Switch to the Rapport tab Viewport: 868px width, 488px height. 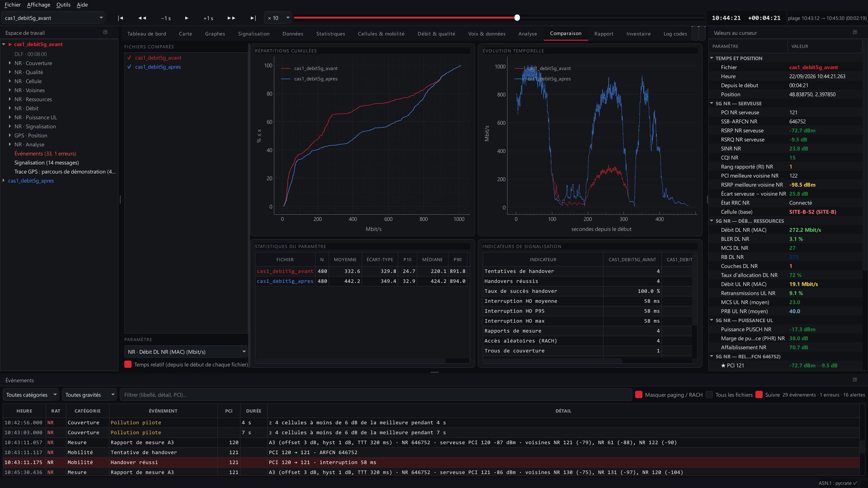[604, 34]
